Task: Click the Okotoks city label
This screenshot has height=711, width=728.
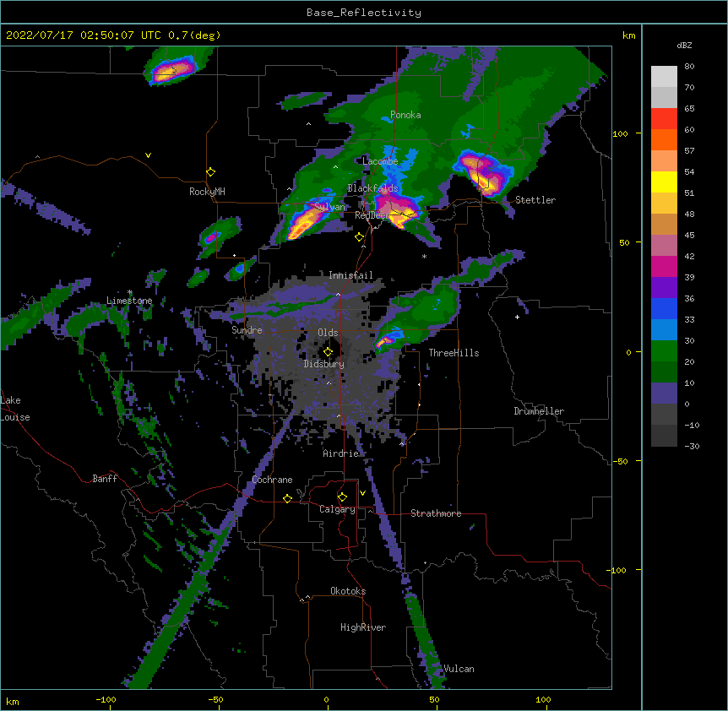Action: pyautogui.click(x=348, y=591)
